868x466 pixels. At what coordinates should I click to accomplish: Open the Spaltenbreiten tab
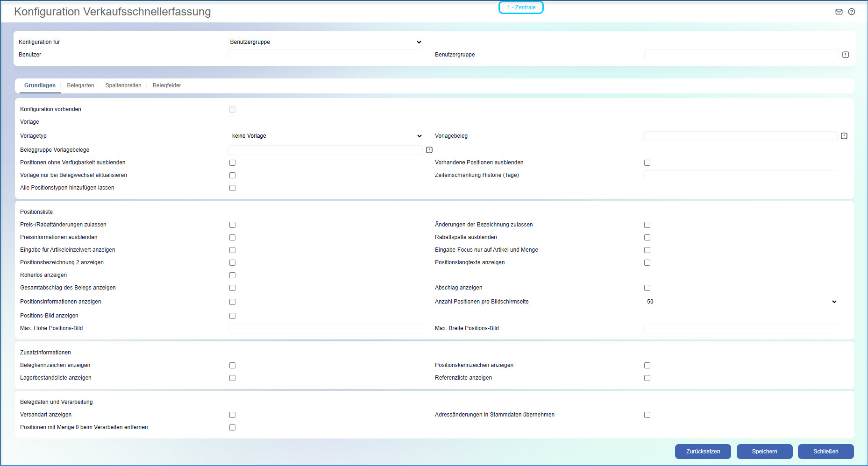click(123, 85)
